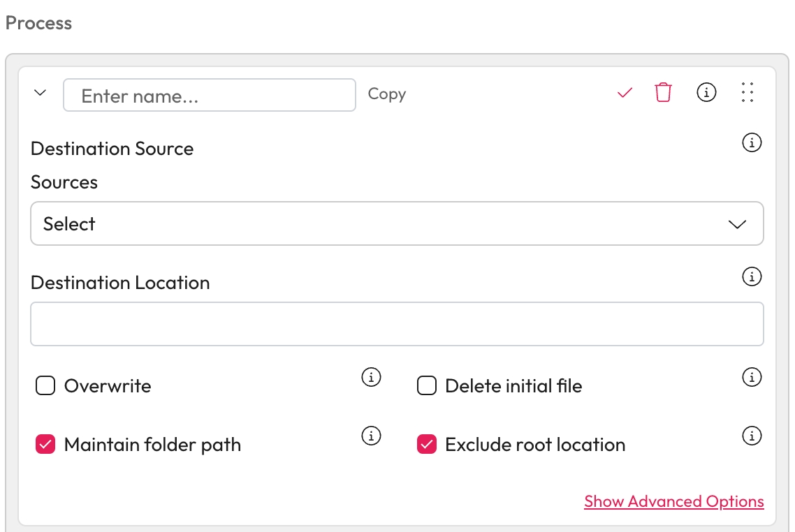The height and width of the screenshot is (532, 795).
Task: Collapse the process card chevron
Action: coord(41,93)
